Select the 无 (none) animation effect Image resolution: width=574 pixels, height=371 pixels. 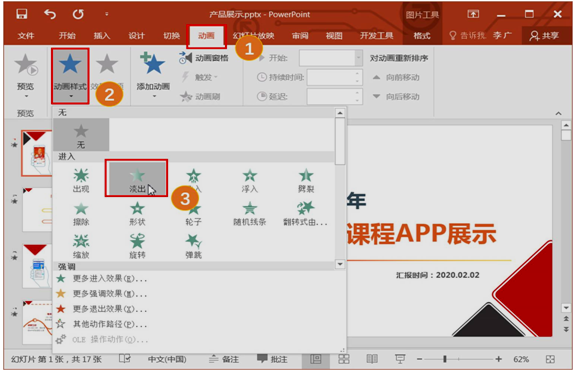click(81, 135)
